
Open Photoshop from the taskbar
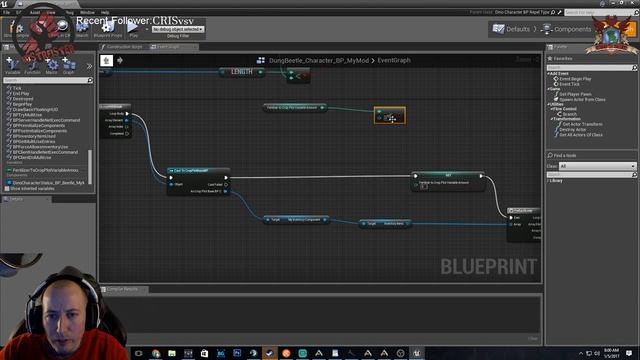tap(237, 353)
